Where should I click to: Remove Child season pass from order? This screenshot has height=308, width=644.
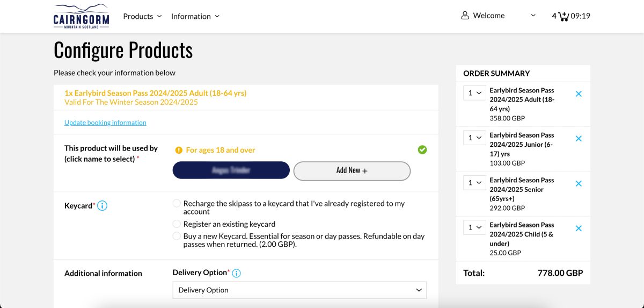pyautogui.click(x=579, y=228)
